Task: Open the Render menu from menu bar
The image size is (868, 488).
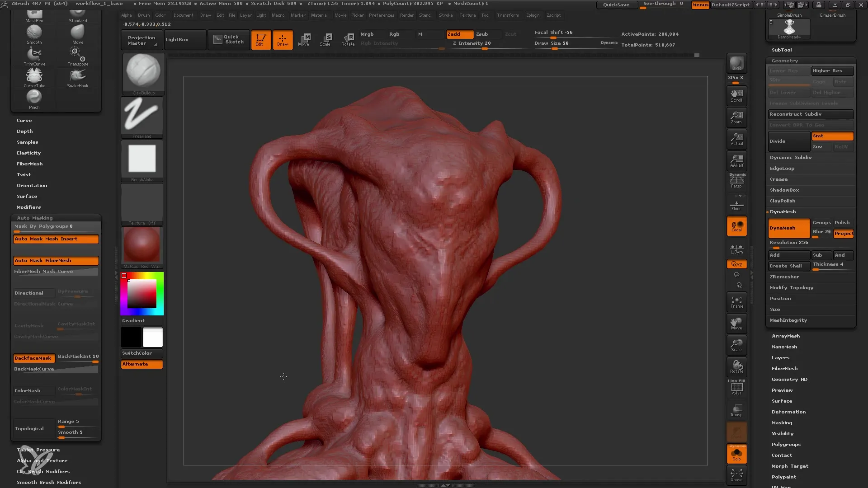Action: coord(406,16)
